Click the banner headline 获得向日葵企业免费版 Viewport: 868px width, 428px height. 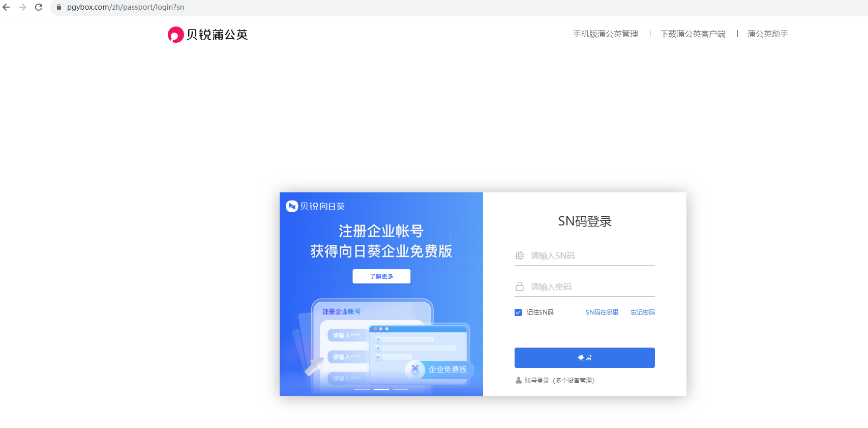click(x=381, y=251)
